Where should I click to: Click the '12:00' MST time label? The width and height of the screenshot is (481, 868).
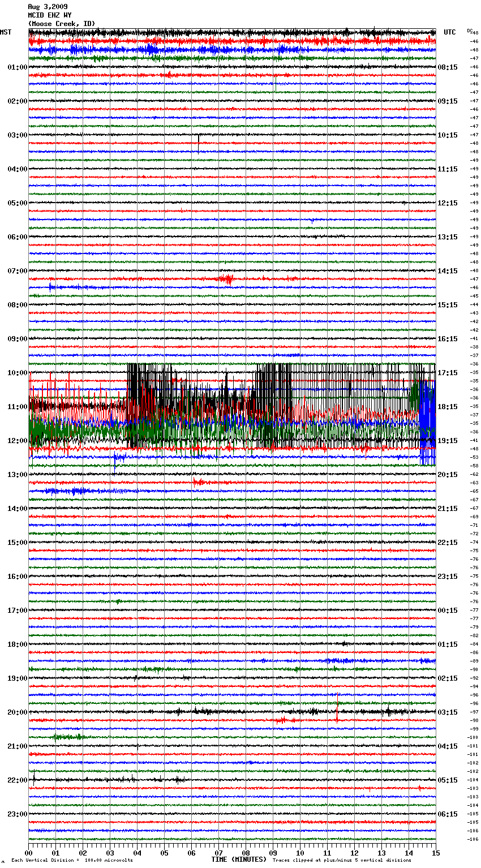18,441
